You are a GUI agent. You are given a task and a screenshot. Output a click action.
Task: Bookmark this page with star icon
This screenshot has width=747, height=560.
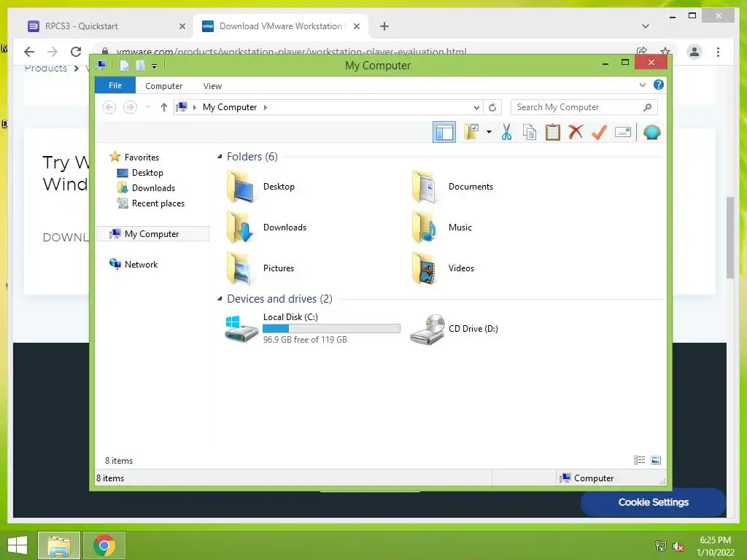coord(665,50)
